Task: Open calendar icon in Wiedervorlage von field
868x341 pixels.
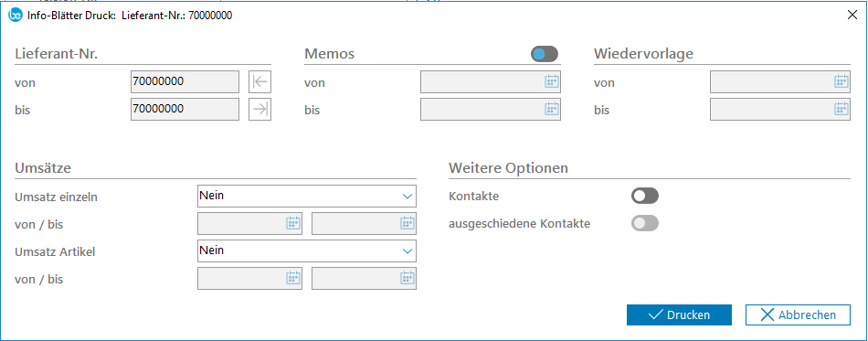Action: (841, 82)
